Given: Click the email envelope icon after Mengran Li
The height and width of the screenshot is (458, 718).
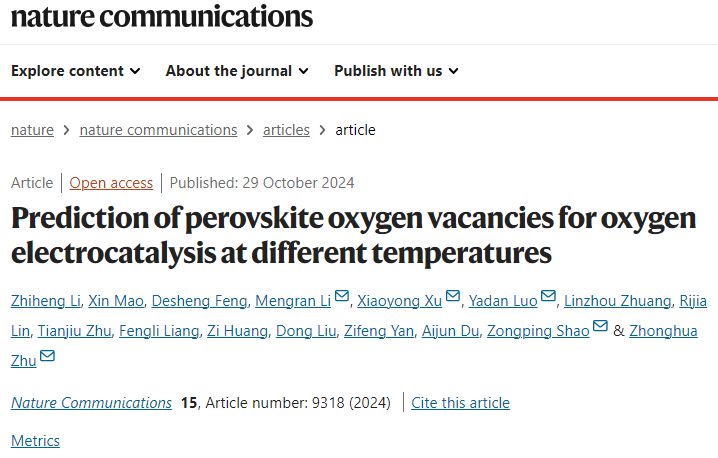Looking at the screenshot, I should click(x=342, y=296).
